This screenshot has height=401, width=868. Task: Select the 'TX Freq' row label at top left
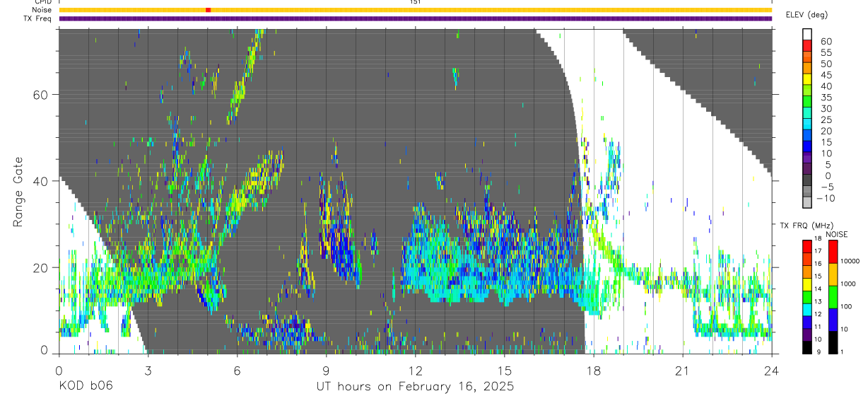tap(39, 18)
